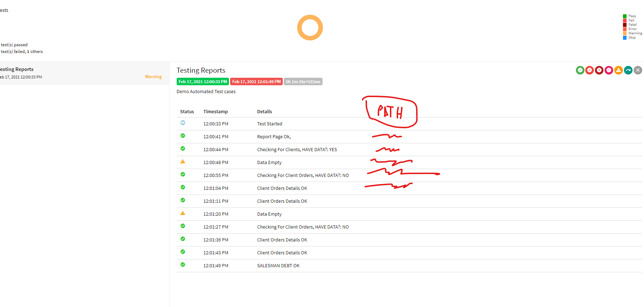Filter steps by Skip arrow icon
Screen dimensions: 644x307
tap(628, 70)
